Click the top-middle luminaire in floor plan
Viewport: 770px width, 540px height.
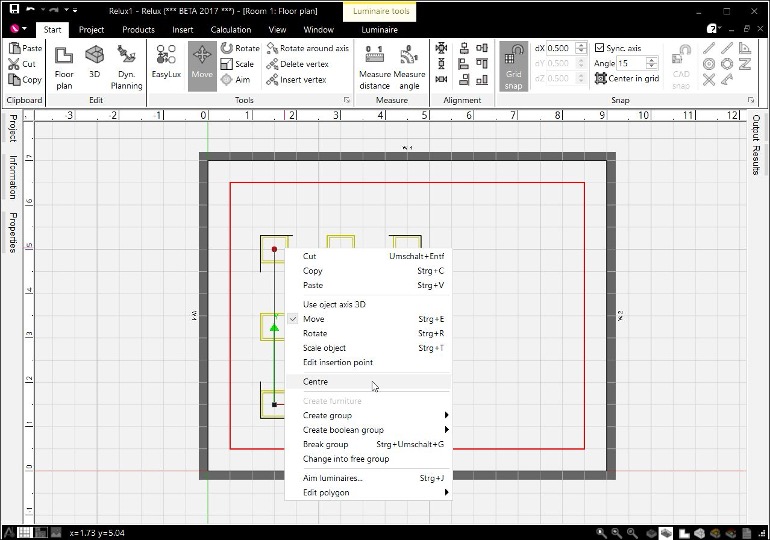(340, 243)
